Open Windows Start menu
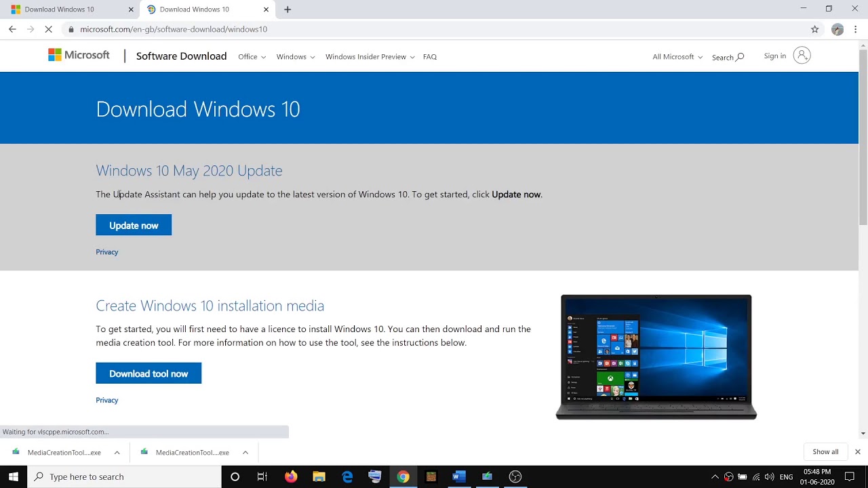 14,476
